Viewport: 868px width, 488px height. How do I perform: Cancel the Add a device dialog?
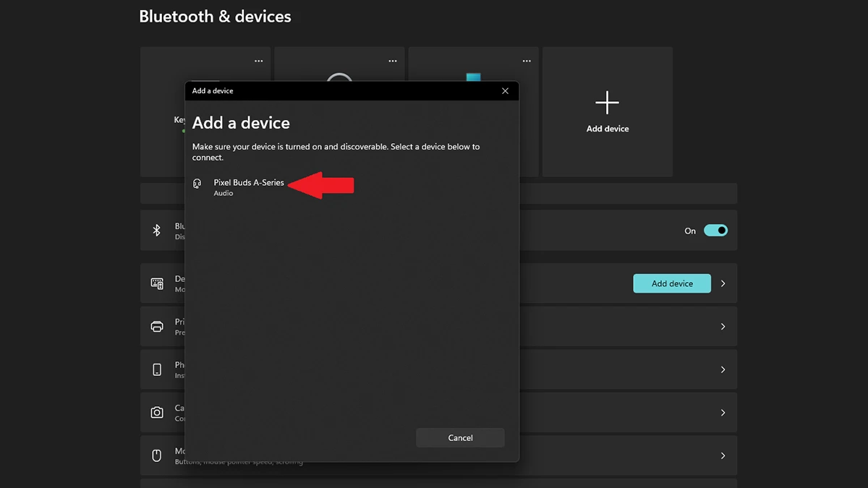[x=460, y=437]
